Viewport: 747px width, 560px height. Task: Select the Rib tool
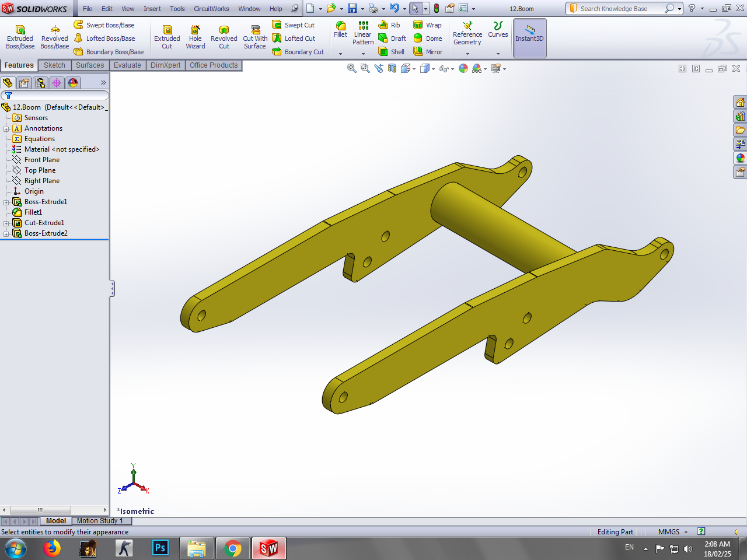point(389,25)
